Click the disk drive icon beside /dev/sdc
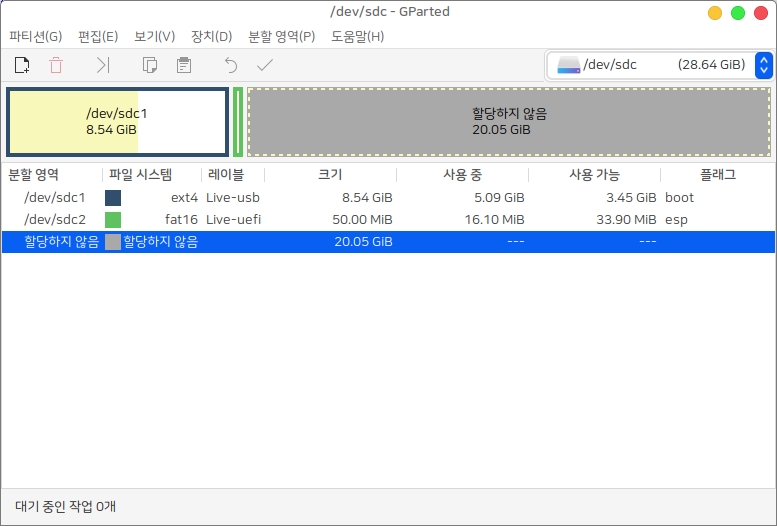This screenshot has width=777, height=526. (568, 65)
